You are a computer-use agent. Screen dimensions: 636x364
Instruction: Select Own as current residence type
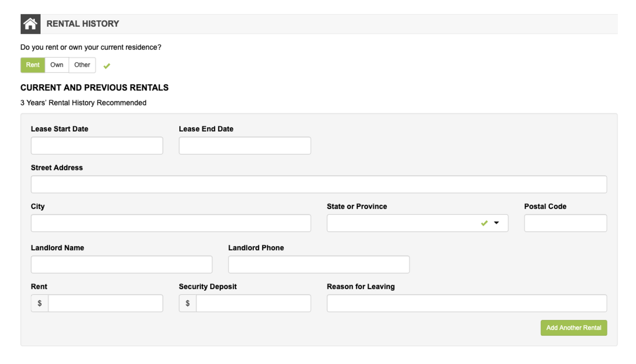[57, 65]
